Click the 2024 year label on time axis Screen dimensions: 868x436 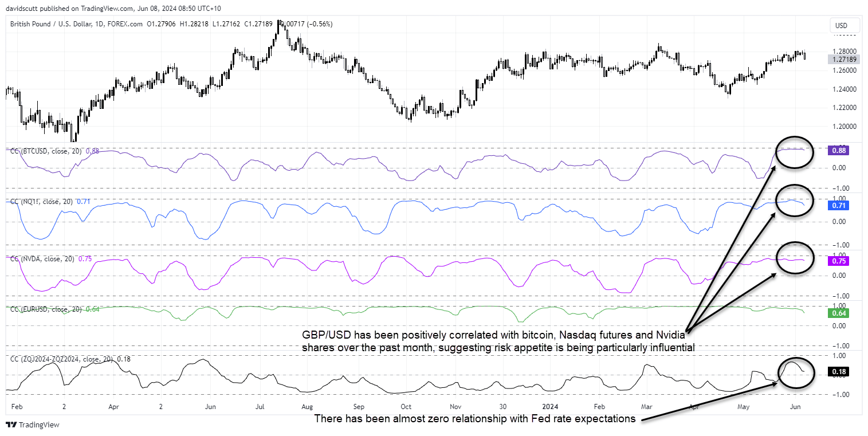tap(551, 407)
